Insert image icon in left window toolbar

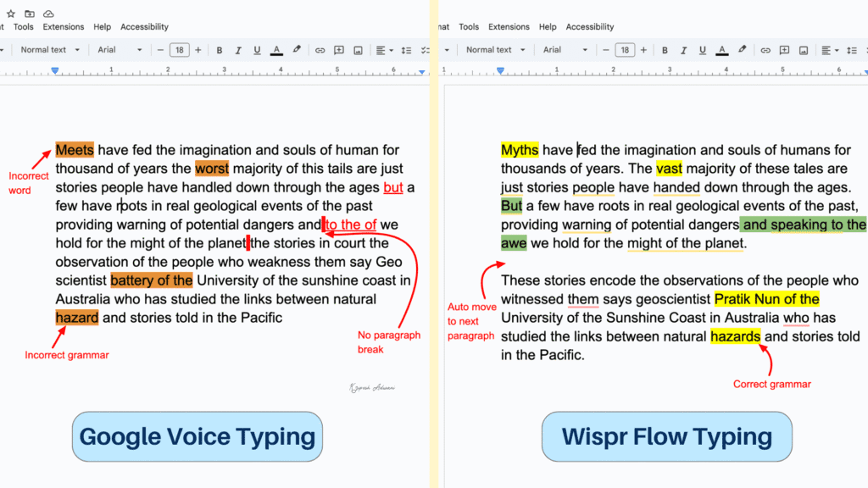point(359,50)
